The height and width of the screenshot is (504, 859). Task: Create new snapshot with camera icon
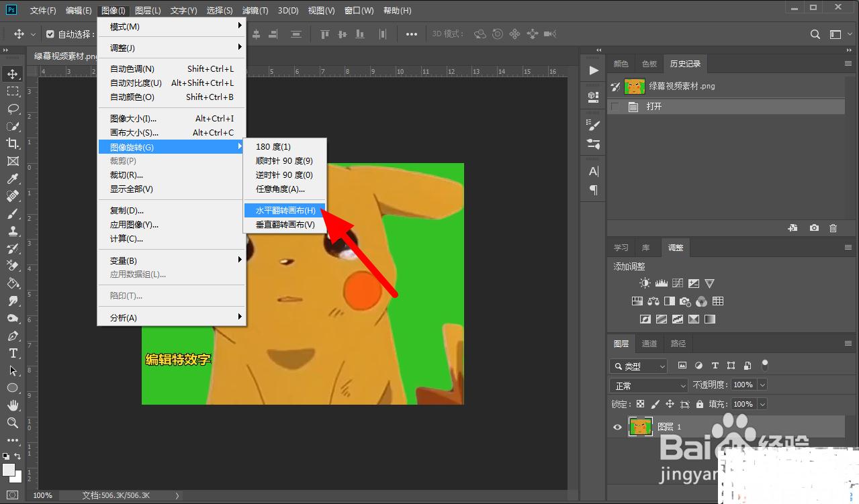click(814, 228)
